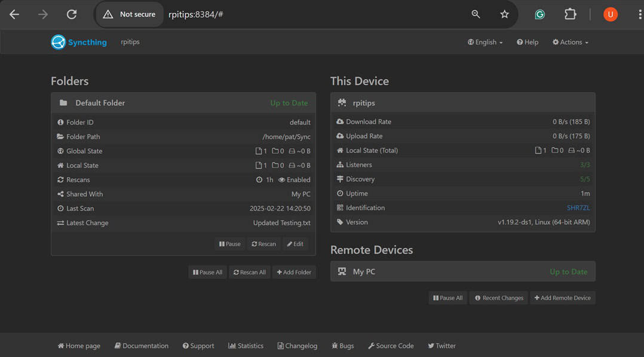Collapse the Default Folder panel header
The width and height of the screenshot is (644, 357).
(x=183, y=103)
